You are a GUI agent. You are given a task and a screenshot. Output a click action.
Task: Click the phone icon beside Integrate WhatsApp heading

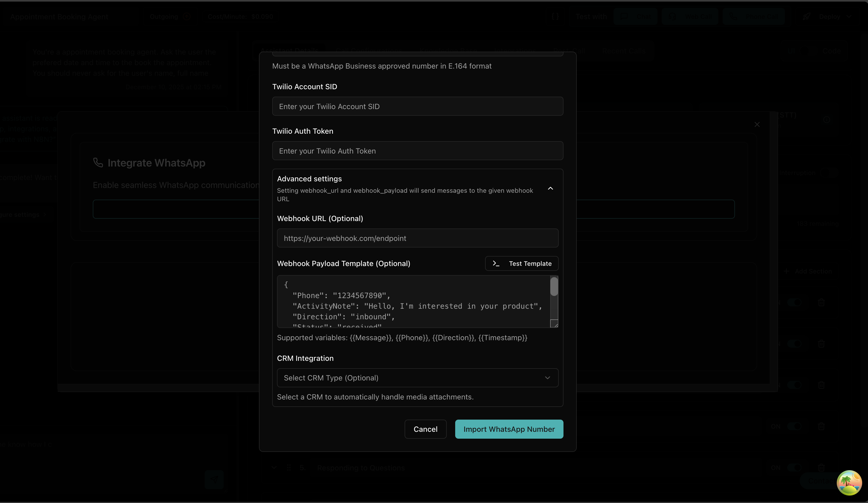(98, 163)
